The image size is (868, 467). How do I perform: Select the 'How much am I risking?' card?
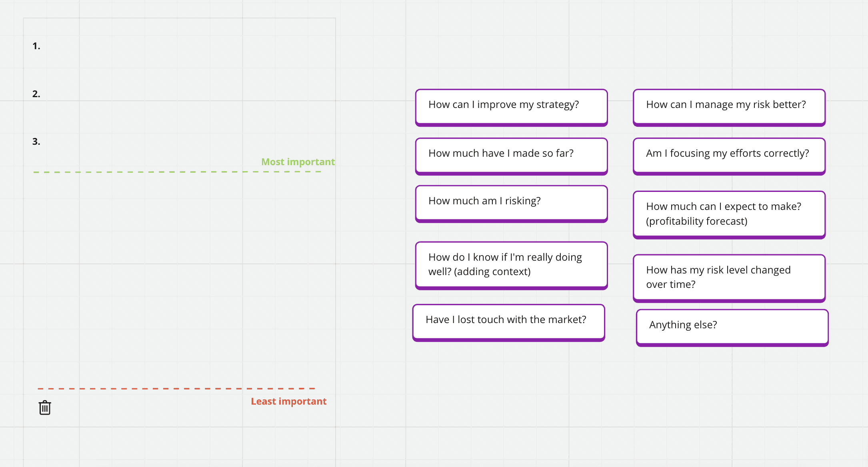click(x=511, y=204)
